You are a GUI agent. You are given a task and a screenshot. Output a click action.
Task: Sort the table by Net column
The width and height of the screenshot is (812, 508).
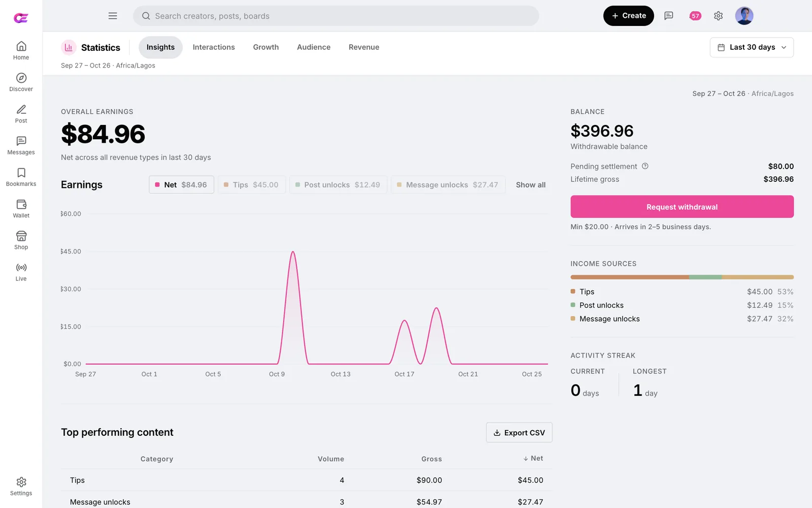point(533,458)
